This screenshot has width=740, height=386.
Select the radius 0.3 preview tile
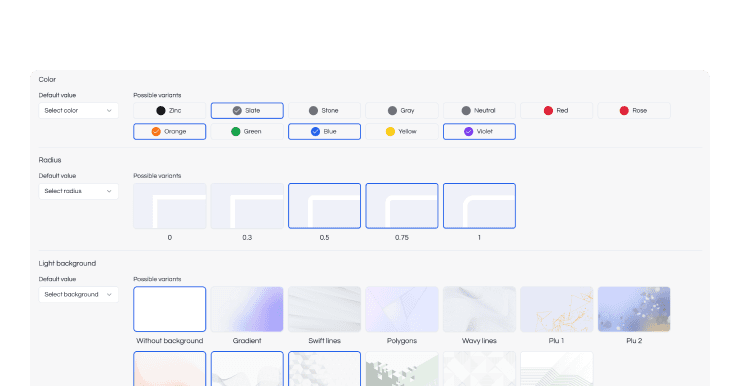(247, 206)
